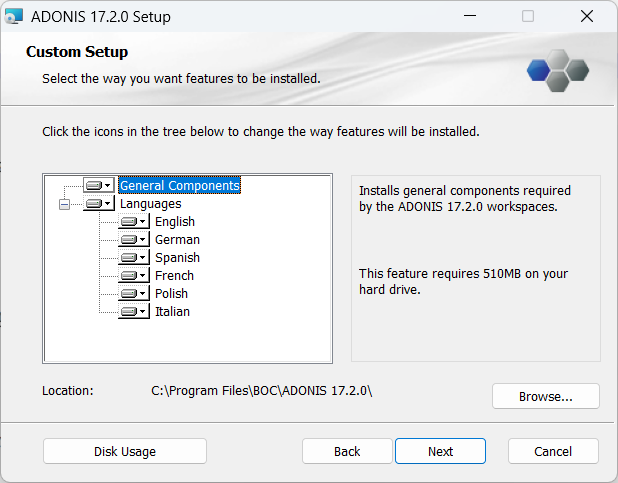Select German in the feature tree
This screenshot has width=618, height=483.
177,239
